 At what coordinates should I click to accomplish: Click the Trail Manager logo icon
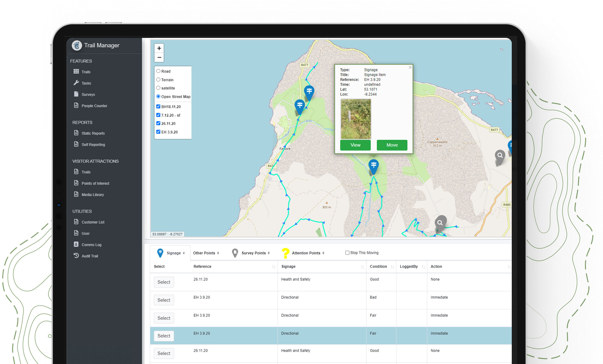tap(77, 45)
